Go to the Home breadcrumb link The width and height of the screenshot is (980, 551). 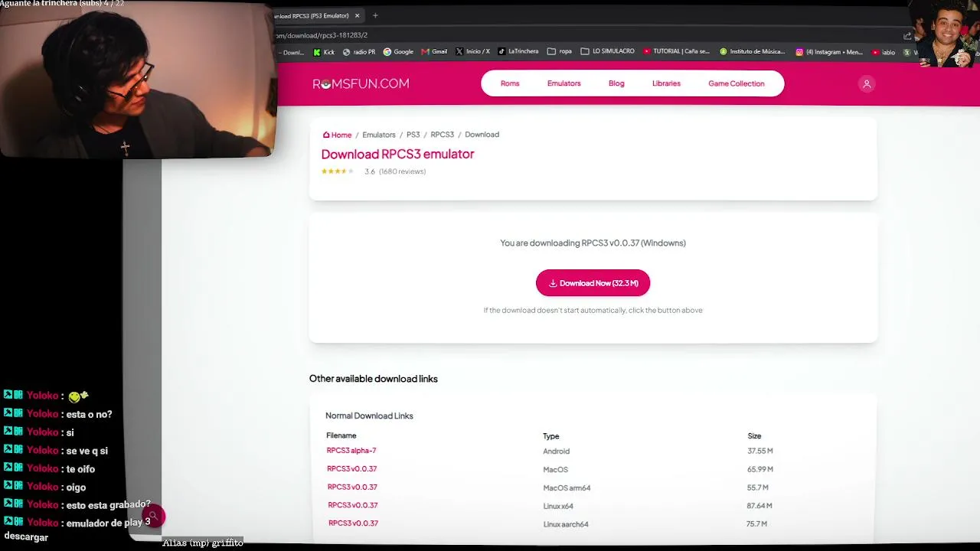coord(337,135)
